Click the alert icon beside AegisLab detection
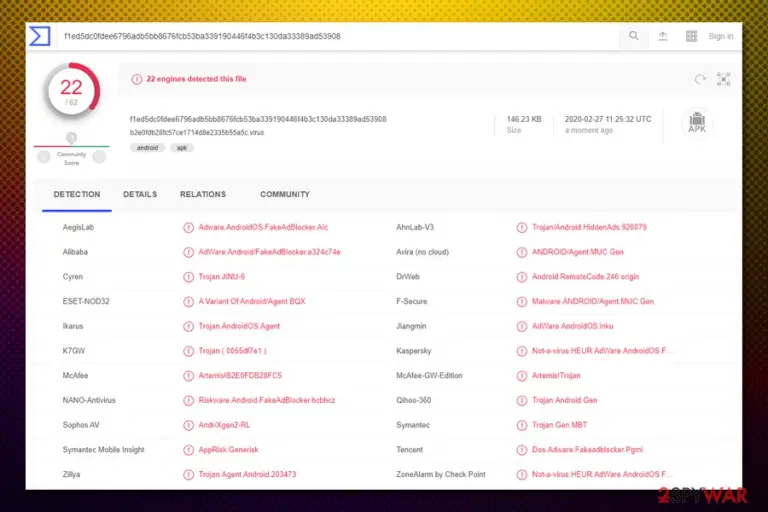Image resolution: width=768 pixels, height=512 pixels. pos(189,227)
